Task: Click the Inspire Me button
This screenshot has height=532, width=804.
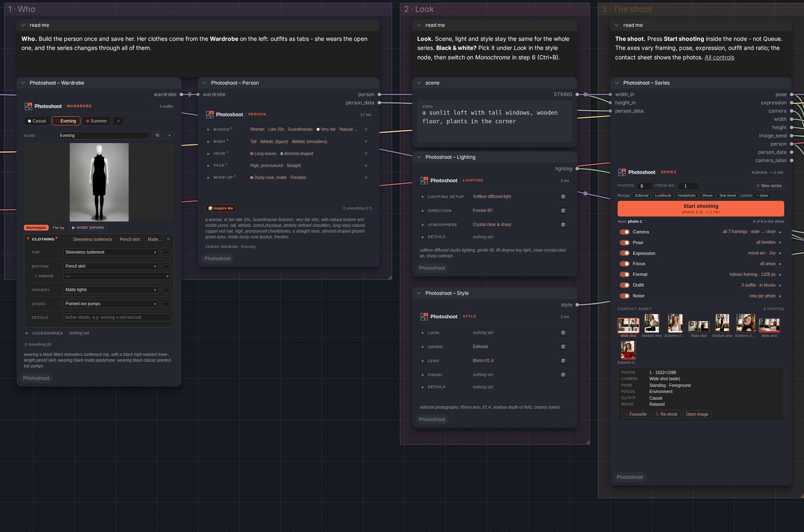Action: click(221, 208)
